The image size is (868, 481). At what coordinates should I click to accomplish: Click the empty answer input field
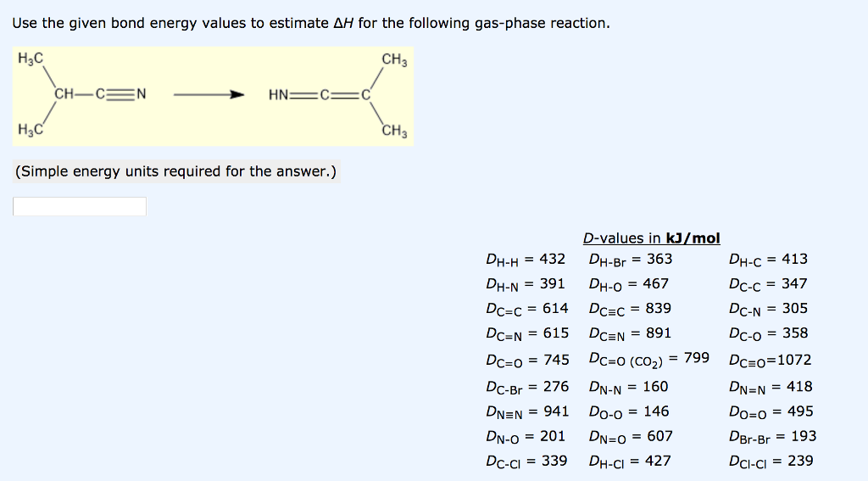pos(80,206)
